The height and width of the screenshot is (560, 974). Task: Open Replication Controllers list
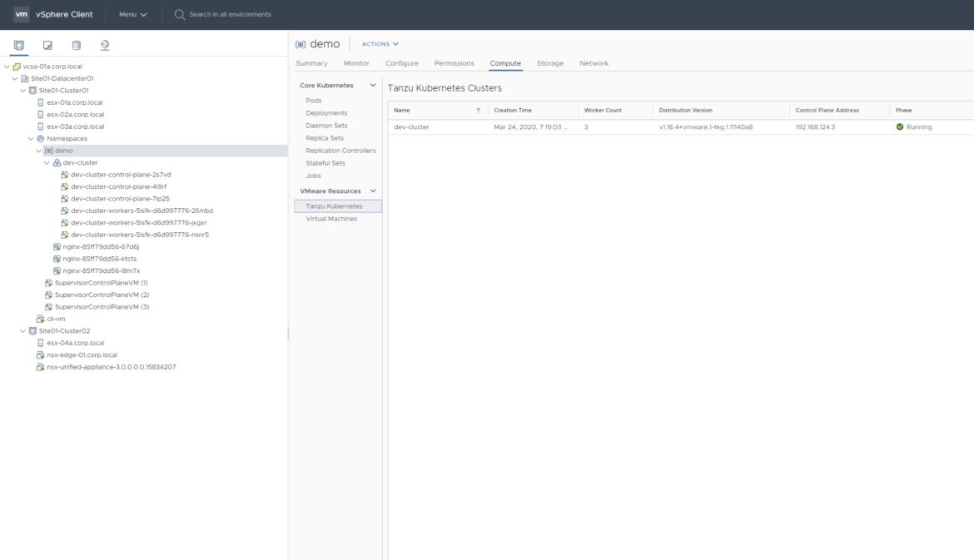(341, 151)
